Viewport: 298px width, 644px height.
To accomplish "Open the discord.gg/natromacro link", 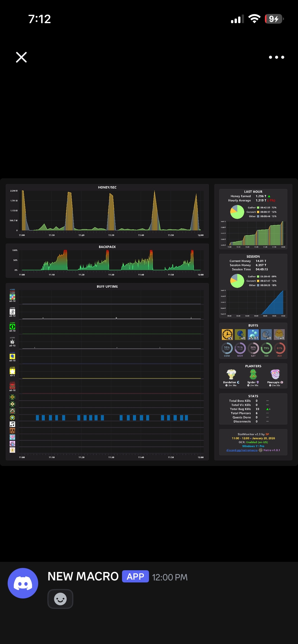I will click(242, 450).
